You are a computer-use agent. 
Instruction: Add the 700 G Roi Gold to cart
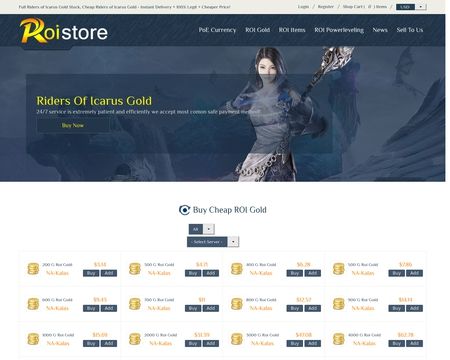point(211,308)
